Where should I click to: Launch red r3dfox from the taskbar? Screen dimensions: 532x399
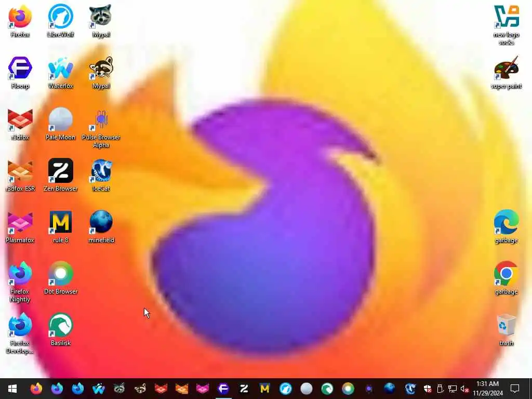161,389
